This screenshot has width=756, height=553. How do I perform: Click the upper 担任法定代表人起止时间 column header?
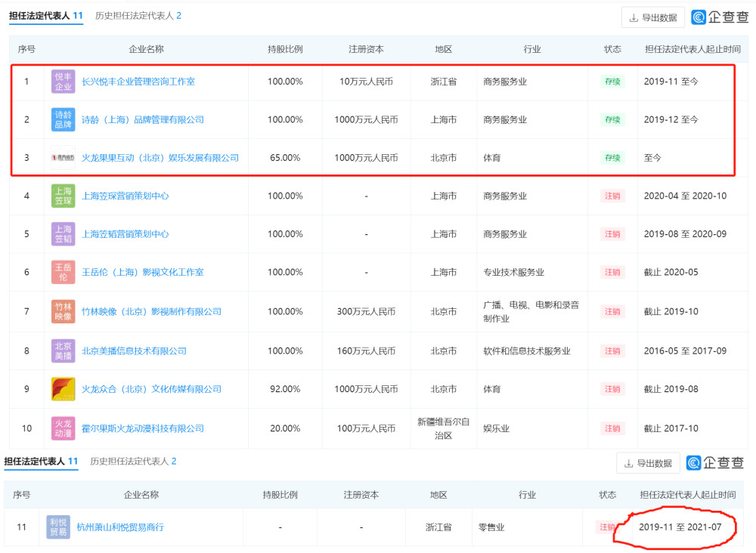coord(692,49)
